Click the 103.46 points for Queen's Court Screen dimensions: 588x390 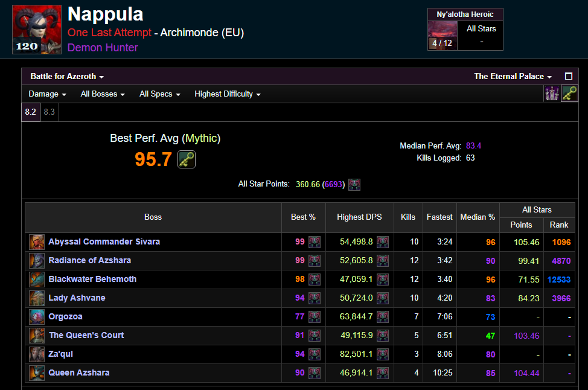coord(526,336)
